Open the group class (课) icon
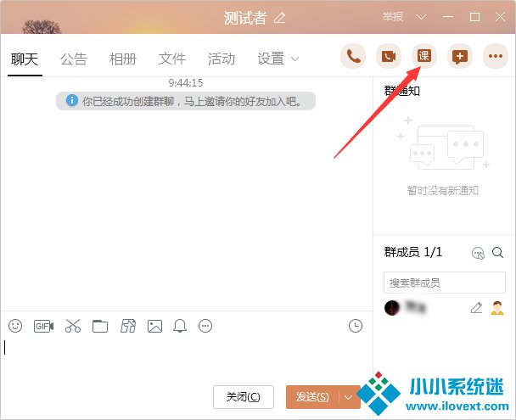Image resolution: width=516 pixels, height=420 pixels. click(423, 57)
